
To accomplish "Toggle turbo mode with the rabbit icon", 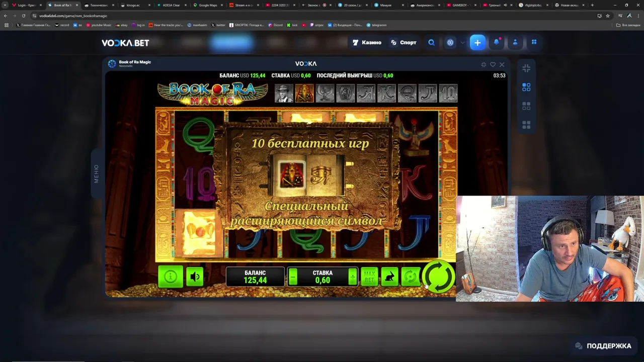I will pos(389,277).
